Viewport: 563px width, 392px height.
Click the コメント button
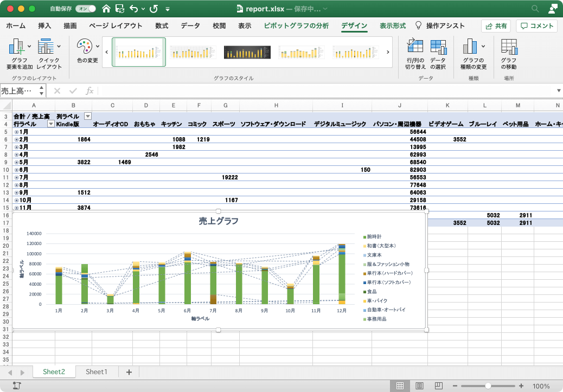click(x=537, y=26)
